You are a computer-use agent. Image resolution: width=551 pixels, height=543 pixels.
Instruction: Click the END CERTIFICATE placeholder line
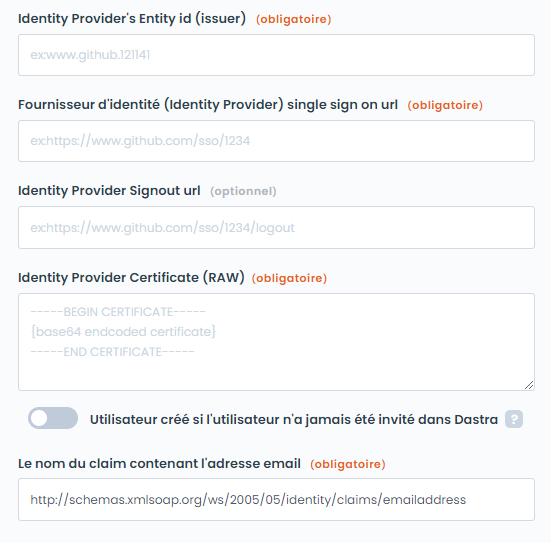pyautogui.click(x=112, y=352)
